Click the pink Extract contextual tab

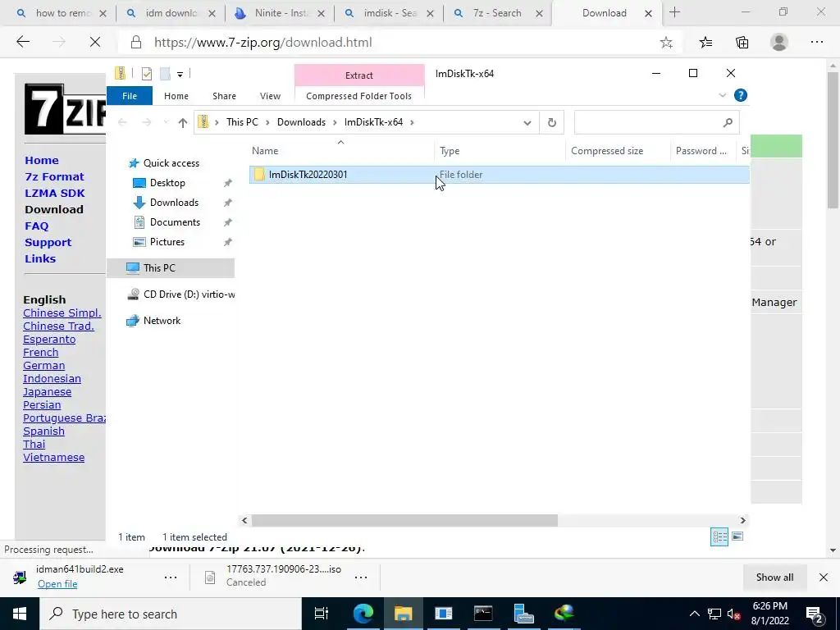(359, 75)
